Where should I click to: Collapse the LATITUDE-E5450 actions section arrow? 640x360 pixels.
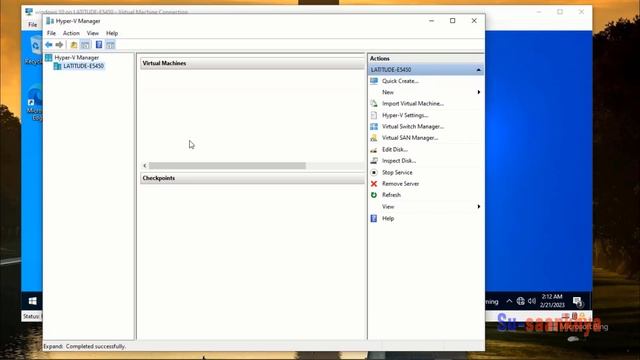pyautogui.click(x=478, y=70)
